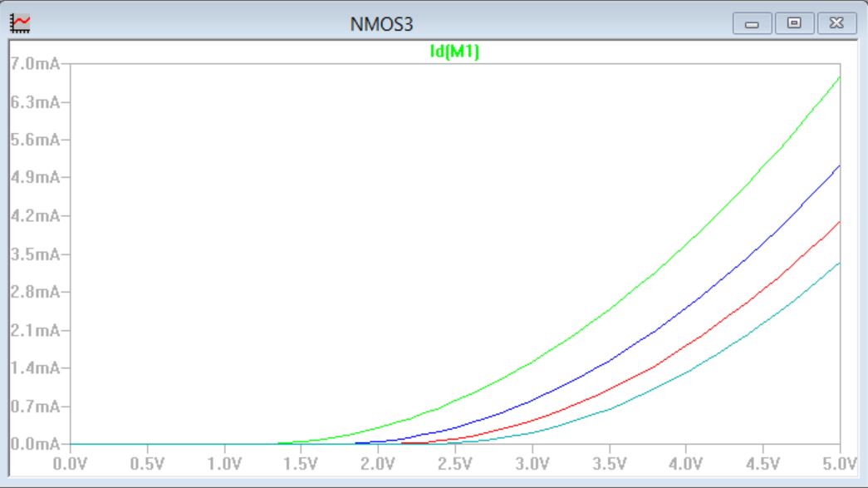This screenshot has height=488, width=868.
Task: Click the 6.3mA y-axis label
Action: pos(36,102)
